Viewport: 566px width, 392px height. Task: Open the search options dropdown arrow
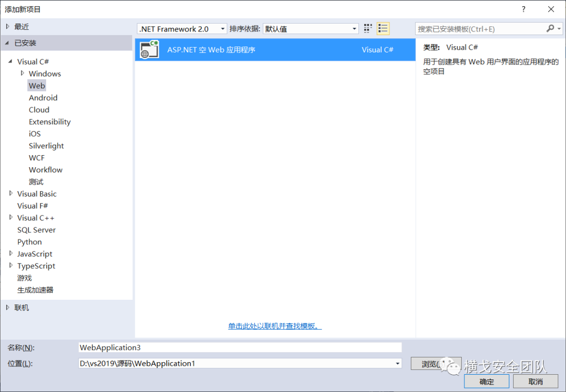click(559, 28)
